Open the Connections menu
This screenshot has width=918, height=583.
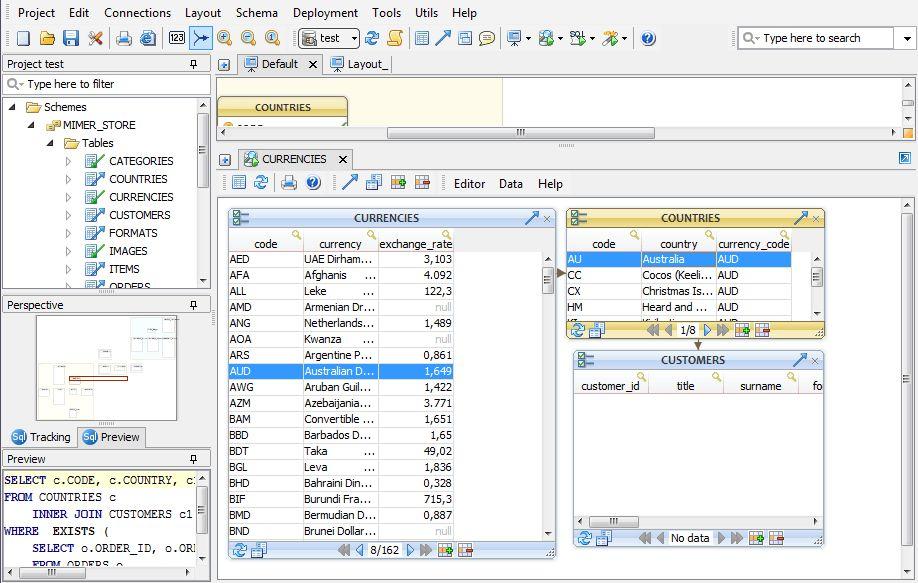[x=138, y=12]
